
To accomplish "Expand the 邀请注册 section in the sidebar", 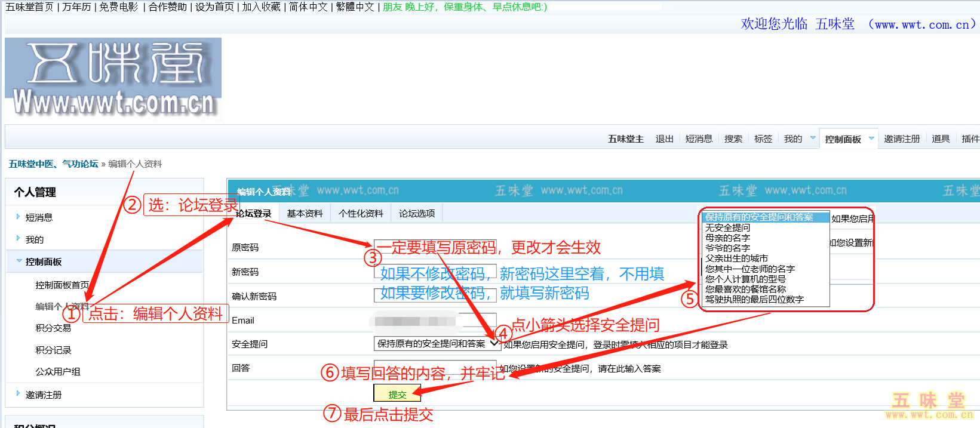I will [18, 394].
